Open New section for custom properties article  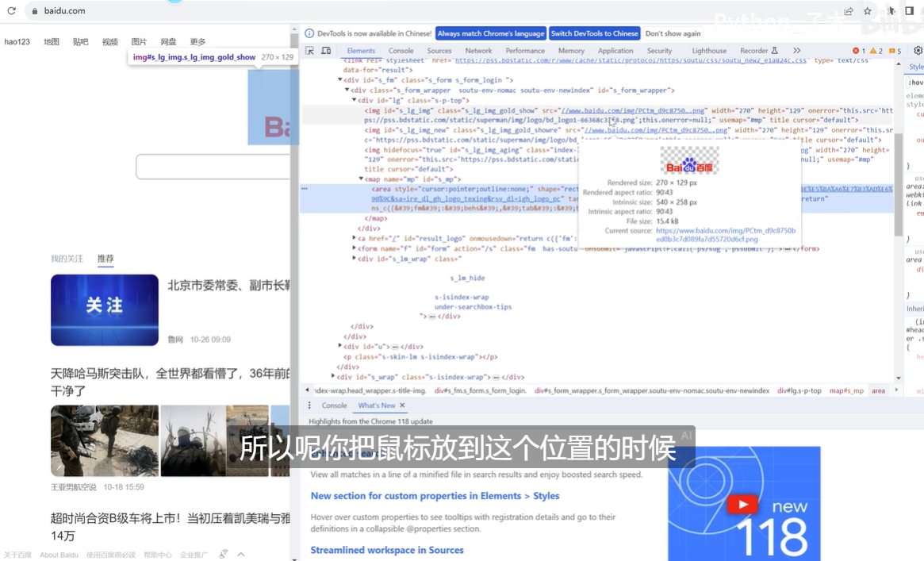click(x=435, y=496)
